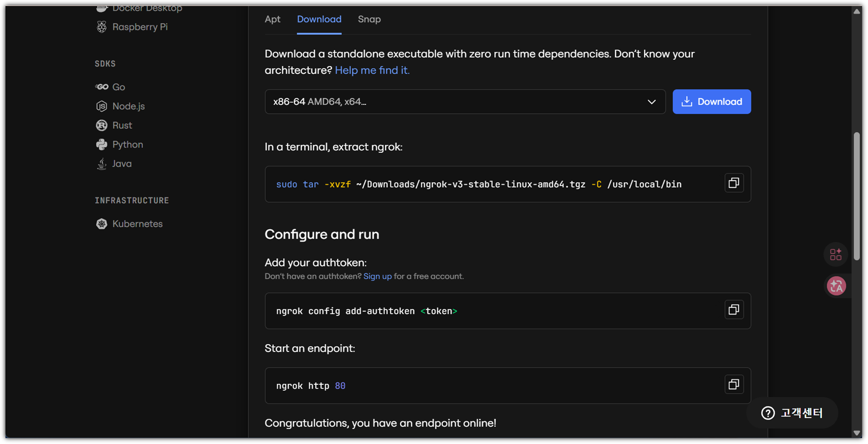This screenshot has width=868, height=444.
Task: Click the SDKS section heading
Action: point(105,64)
